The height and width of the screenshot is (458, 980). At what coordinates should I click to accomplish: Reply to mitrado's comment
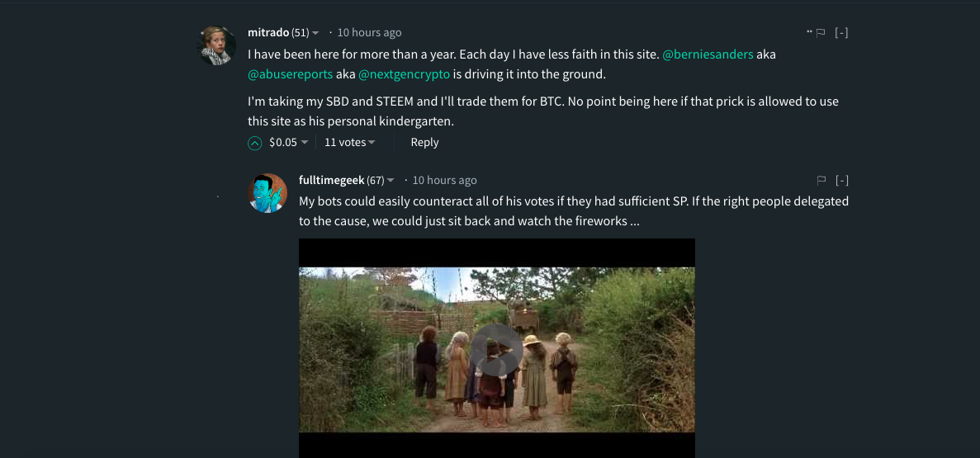coord(424,142)
